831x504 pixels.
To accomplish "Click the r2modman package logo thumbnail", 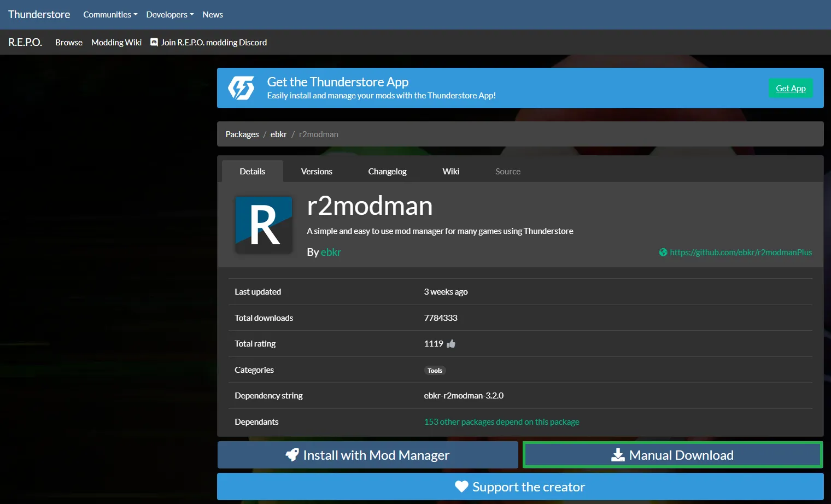I will [x=264, y=225].
